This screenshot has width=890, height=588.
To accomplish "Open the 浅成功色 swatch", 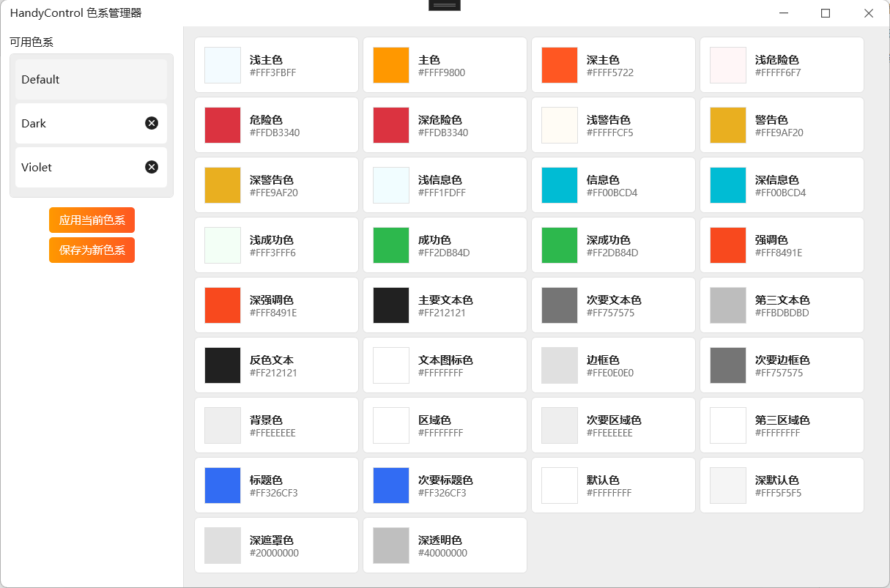I will pos(223,245).
